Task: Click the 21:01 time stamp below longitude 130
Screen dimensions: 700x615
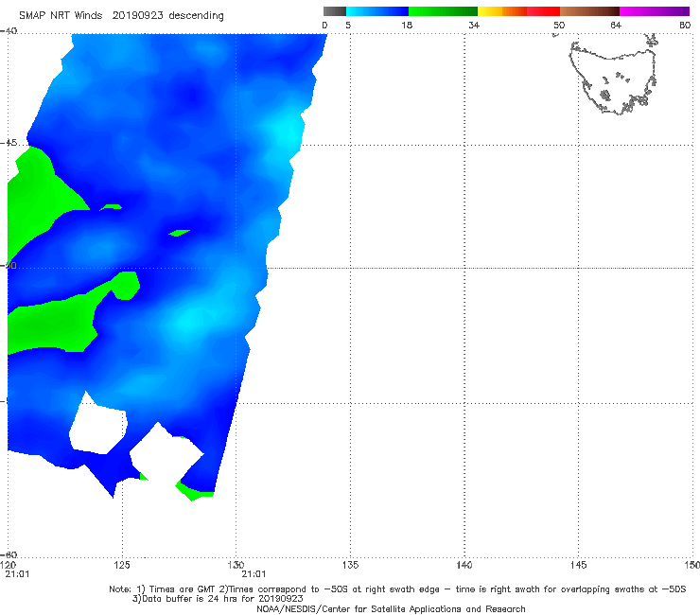Action: (x=254, y=574)
